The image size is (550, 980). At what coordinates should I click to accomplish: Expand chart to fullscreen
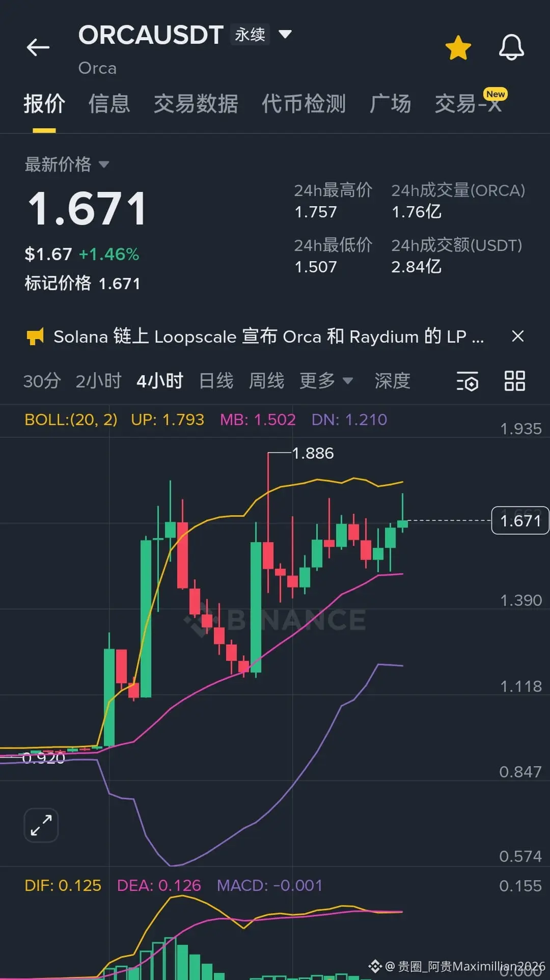tap(41, 825)
